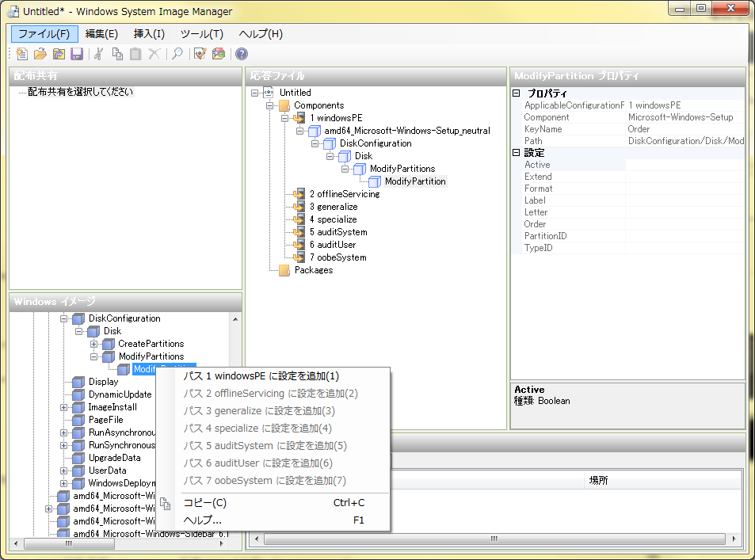Click the Components folder icon in answer file
This screenshot has width=755, height=560.
coord(284,105)
